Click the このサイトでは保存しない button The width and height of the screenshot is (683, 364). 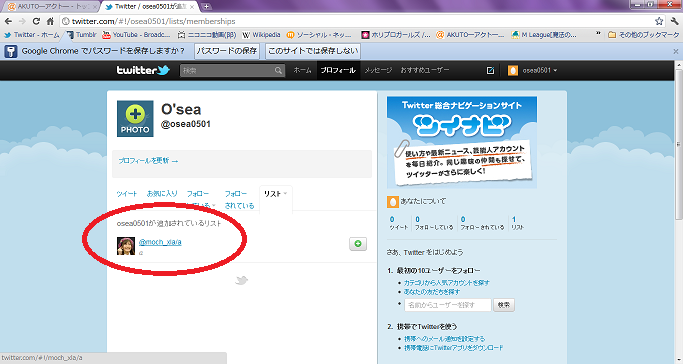(x=313, y=51)
